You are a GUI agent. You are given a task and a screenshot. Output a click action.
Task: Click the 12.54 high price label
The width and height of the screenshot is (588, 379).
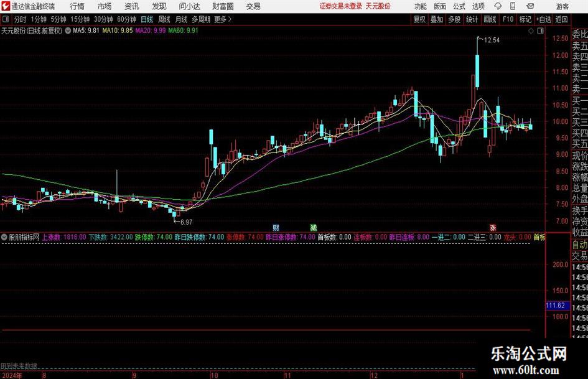pyautogui.click(x=492, y=40)
